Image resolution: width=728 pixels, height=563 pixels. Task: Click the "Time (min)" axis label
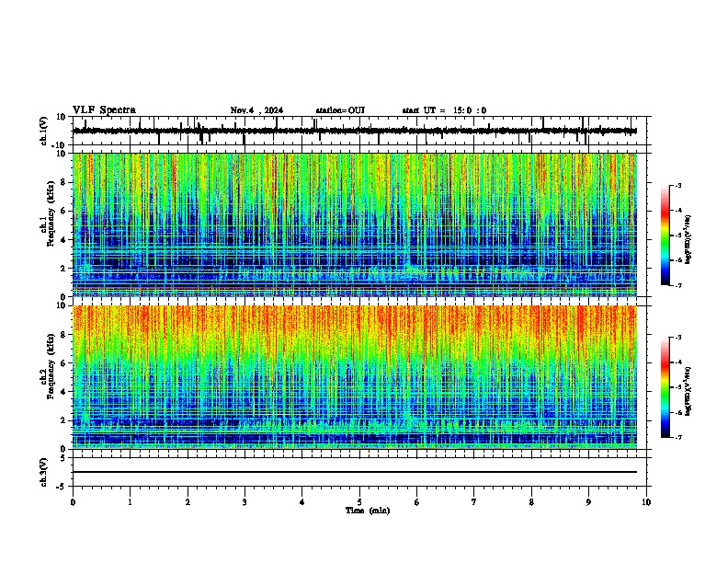point(368,511)
